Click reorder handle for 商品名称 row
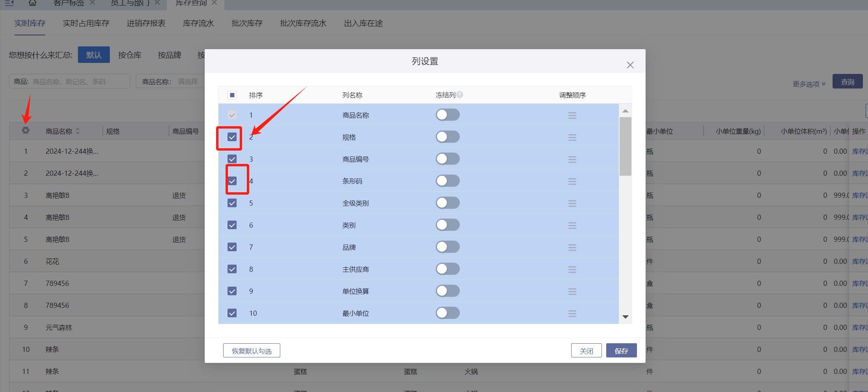This screenshot has height=392, width=868. (x=572, y=115)
